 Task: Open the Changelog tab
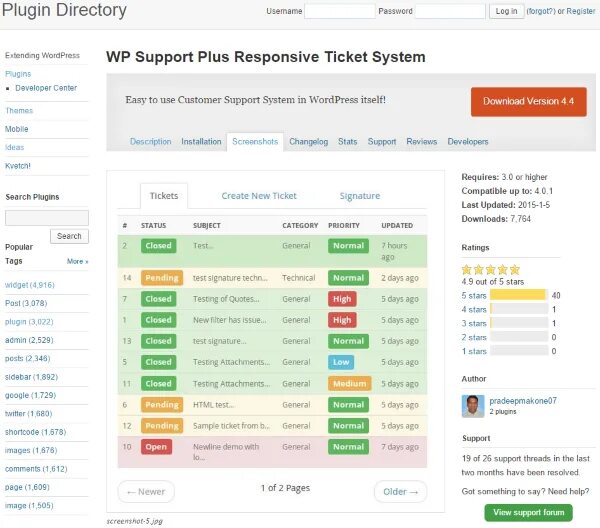(308, 142)
